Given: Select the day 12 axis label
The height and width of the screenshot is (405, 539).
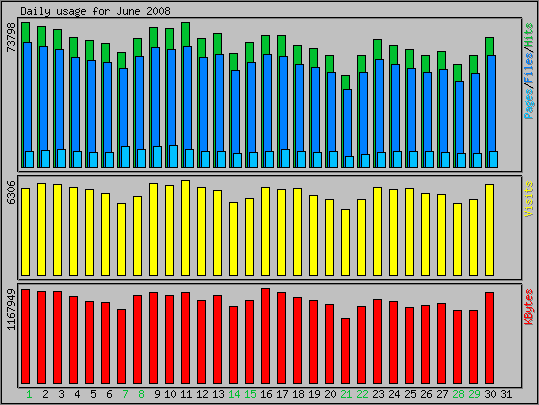Looking at the screenshot, I should pos(202,394).
